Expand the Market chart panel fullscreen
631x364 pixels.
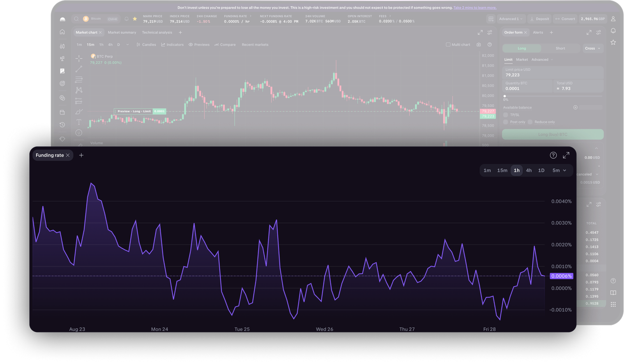480,32
